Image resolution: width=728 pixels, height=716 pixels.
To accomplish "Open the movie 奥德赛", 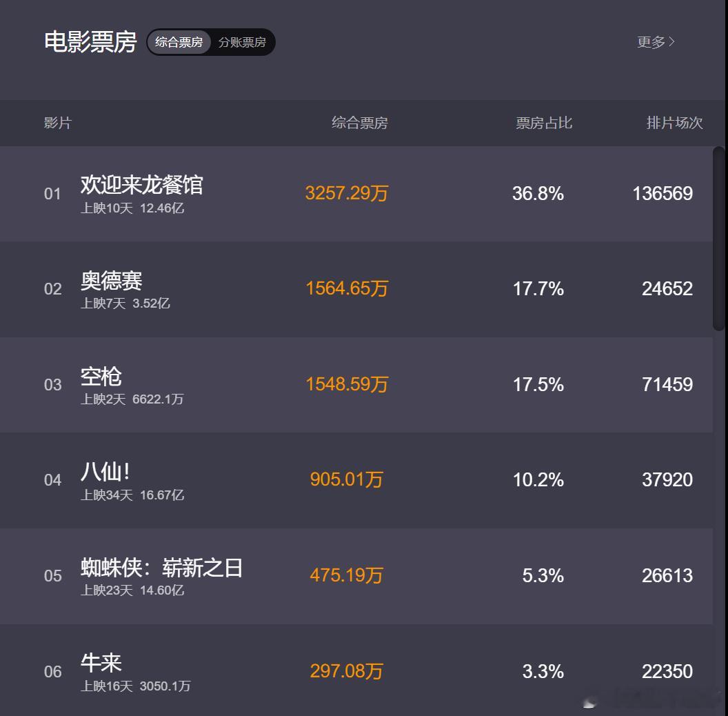I will [x=112, y=281].
